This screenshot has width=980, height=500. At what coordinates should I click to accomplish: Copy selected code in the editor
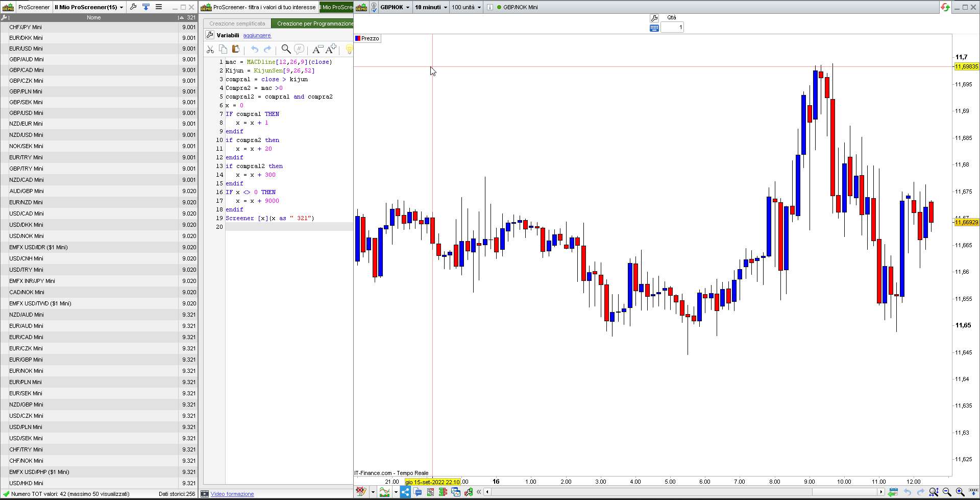(223, 49)
